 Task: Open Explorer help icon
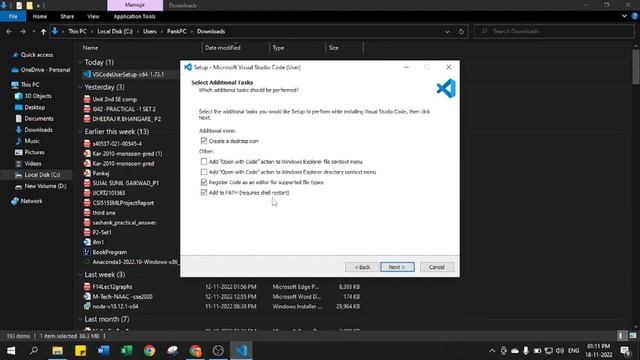point(635,16)
